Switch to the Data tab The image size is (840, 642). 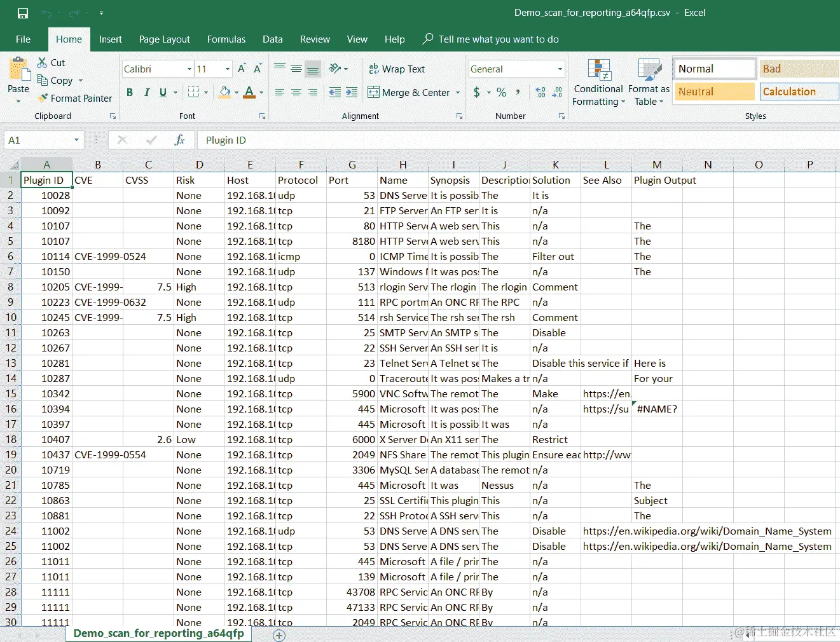pyautogui.click(x=273, y=39)
